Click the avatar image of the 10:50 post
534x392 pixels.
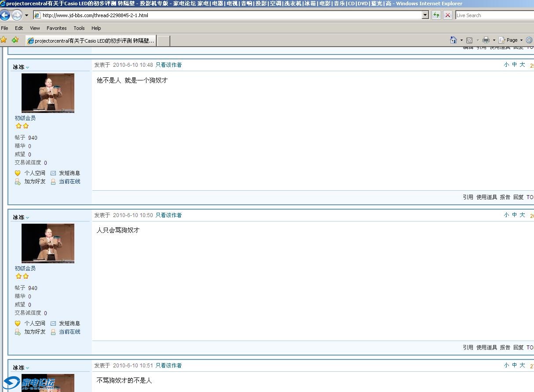(48, 243)
